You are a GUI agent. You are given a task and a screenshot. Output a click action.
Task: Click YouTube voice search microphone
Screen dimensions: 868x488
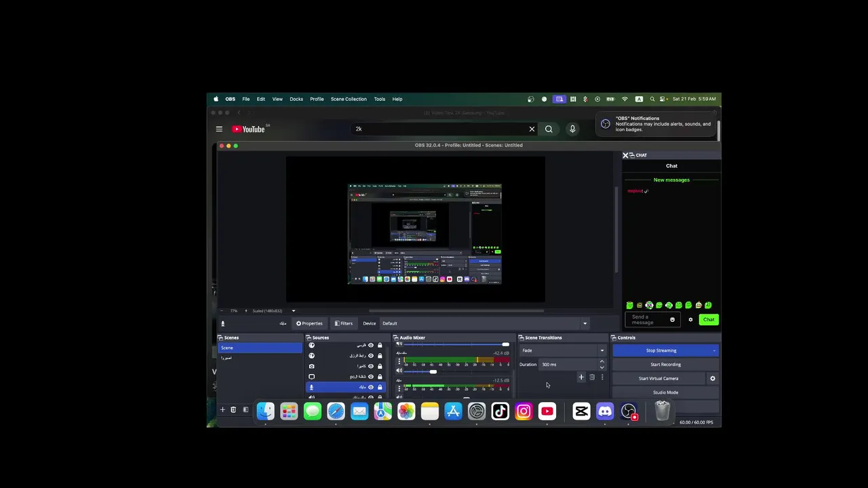coord(572,129)
